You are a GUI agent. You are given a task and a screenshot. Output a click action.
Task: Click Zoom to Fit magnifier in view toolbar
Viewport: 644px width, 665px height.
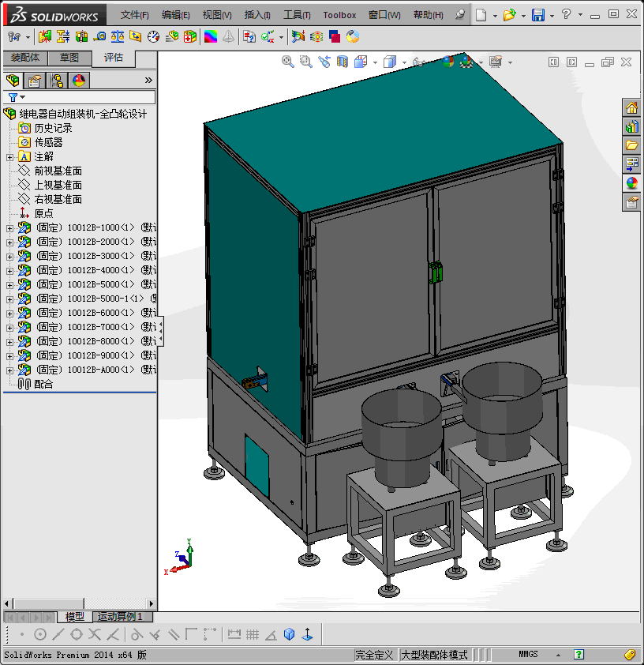(288, 62)
